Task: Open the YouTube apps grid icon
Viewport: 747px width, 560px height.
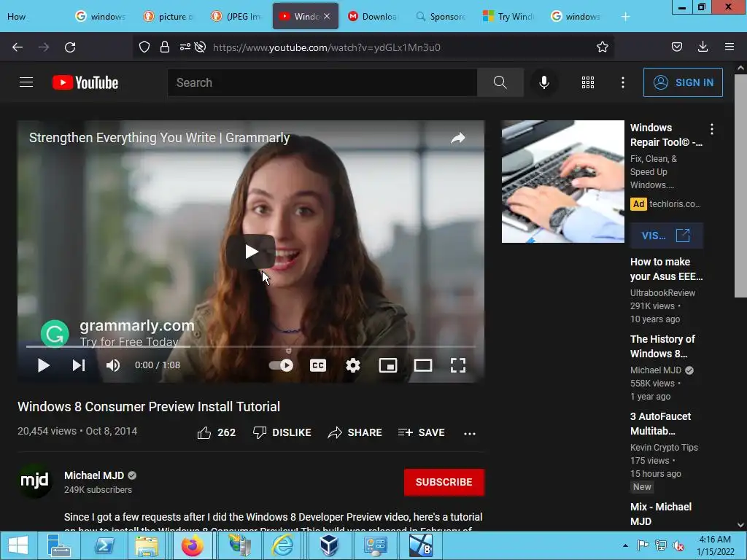Action: [587, 82]
